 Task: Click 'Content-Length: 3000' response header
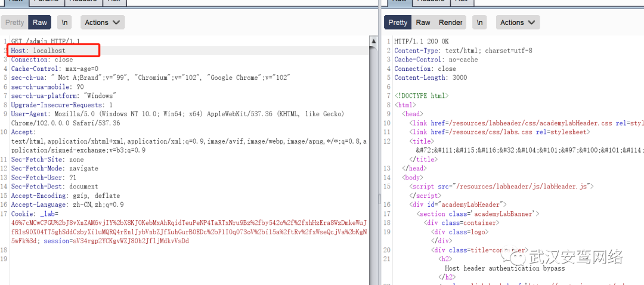tap(431, 78)
